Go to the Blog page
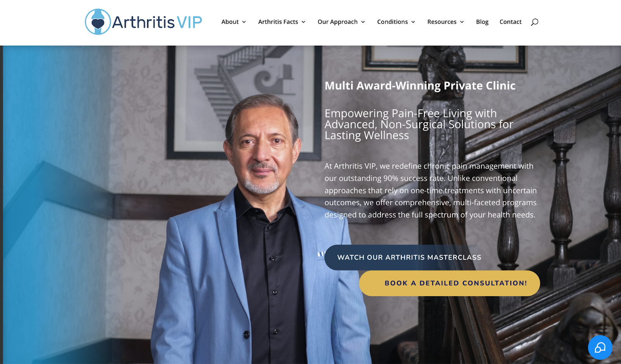This screenshot has height=364, width=621. pyautogui.click(x=482, y=22)
